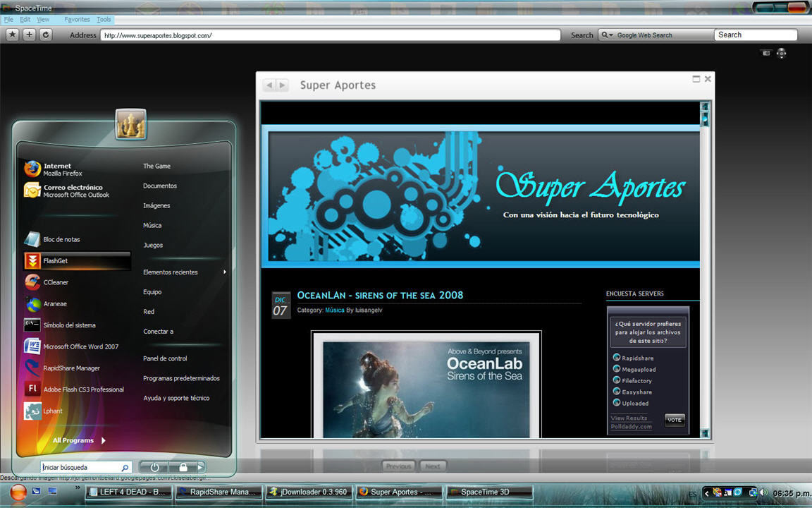Click the View Results poll link
Screen dimensions: 812x508
pyautogui.click(x=629, y=418)
